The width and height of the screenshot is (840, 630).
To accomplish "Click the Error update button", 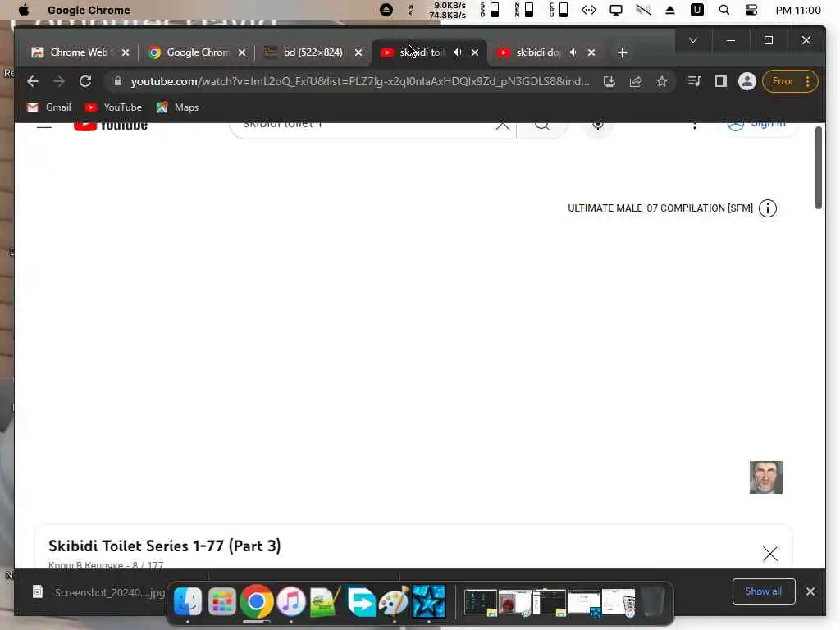I will click(790, 81).
